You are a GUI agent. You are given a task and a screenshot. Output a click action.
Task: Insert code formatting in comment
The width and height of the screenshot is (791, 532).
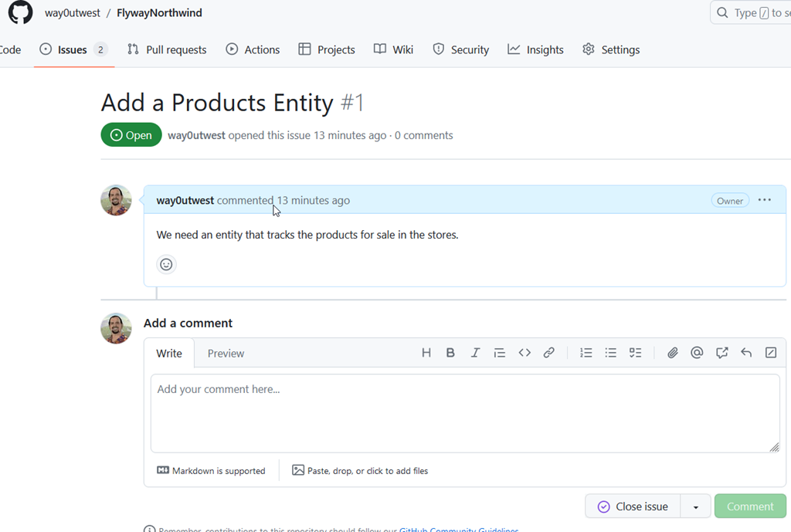pos(525,353)
